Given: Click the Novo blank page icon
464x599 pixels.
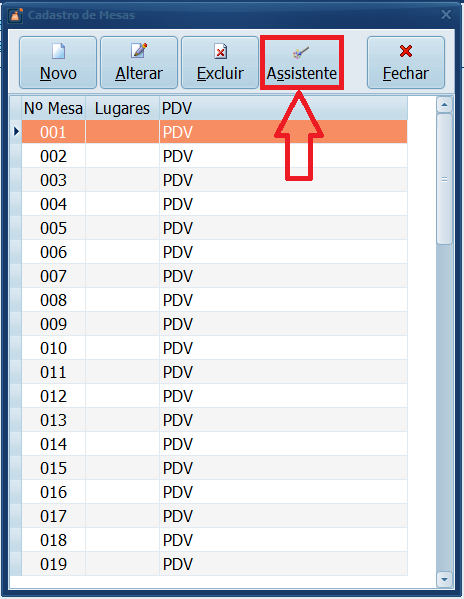Looking at the screenshot, I should (x=58, y=51).
